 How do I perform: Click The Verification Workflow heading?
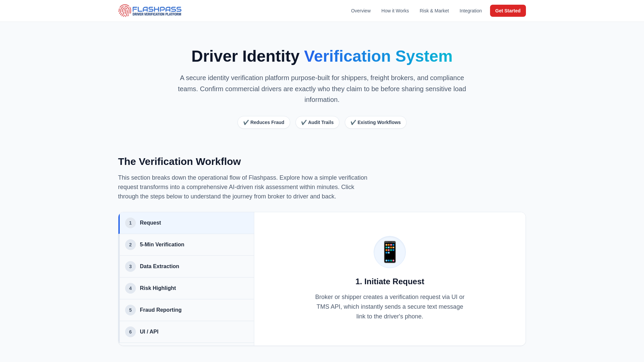[x=179, y=162]
